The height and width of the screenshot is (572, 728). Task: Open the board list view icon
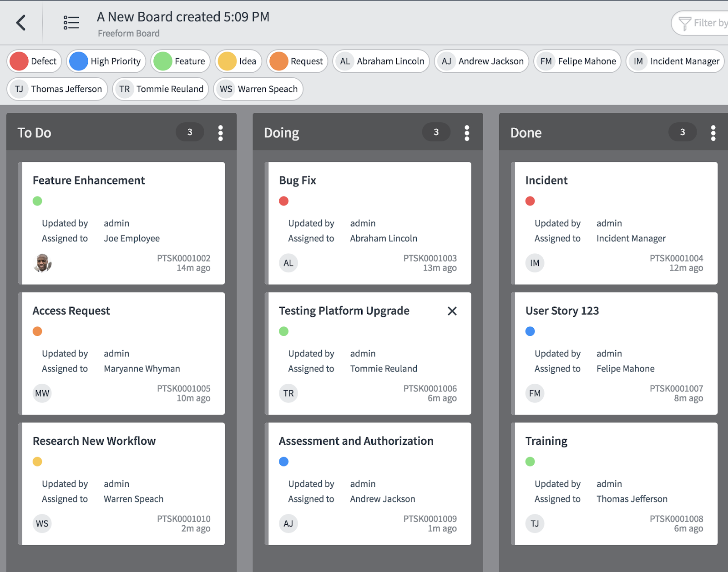click(71, 23)
